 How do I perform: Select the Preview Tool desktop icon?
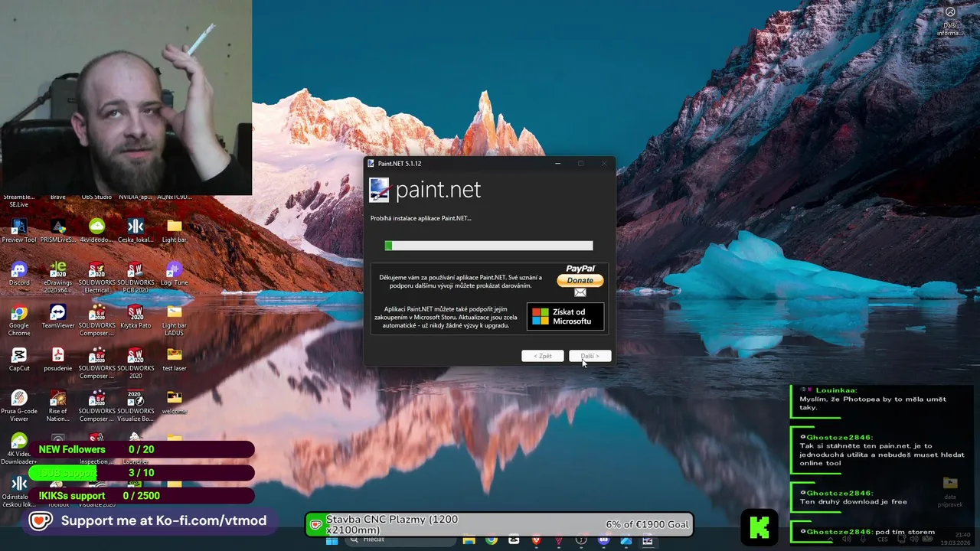19,230
